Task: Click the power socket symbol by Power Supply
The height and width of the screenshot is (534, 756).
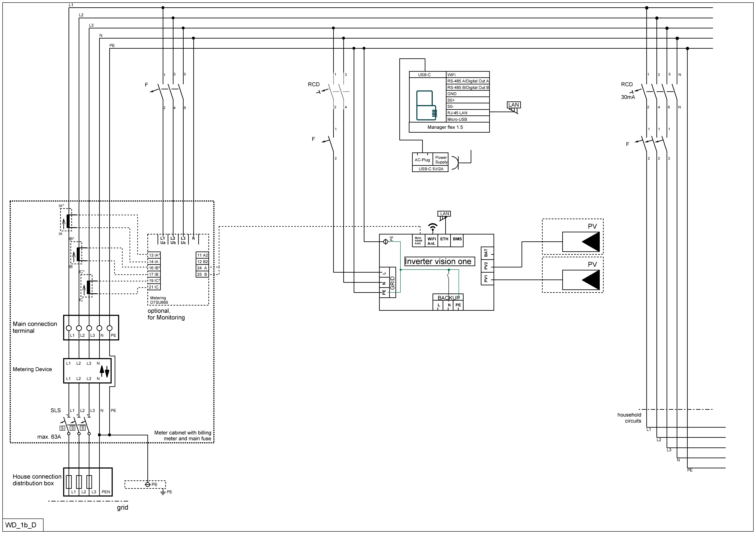Action: [455, 163]
